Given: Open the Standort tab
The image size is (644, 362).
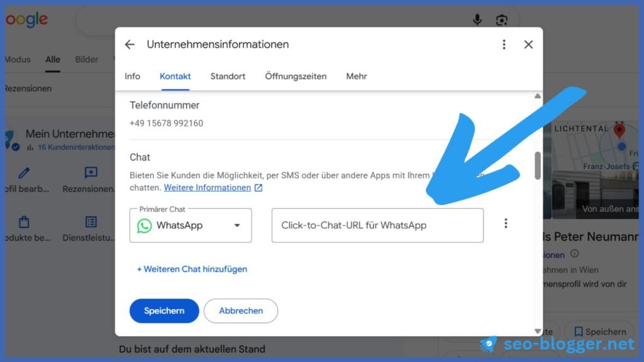Looking at the screenshot, I should (x=228, y=76).
